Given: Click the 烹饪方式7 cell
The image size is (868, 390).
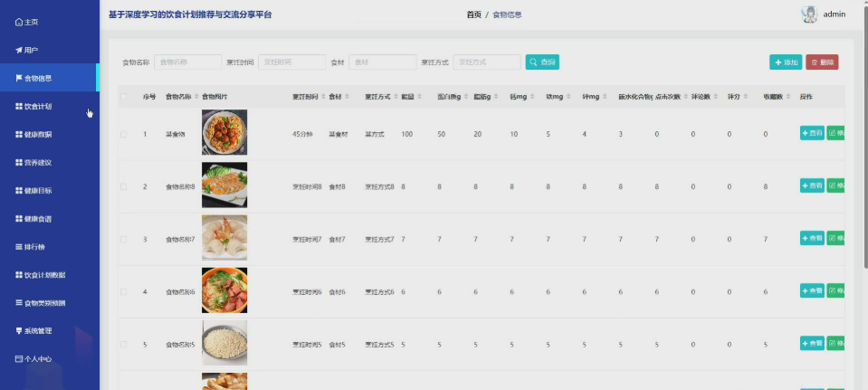Looking at the screenshot, I should pos(379,240).
